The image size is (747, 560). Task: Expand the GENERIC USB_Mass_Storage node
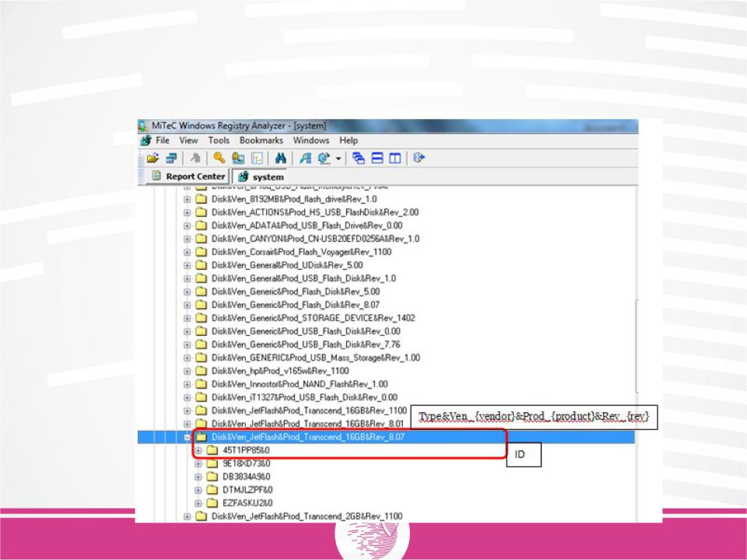(188, 358)
